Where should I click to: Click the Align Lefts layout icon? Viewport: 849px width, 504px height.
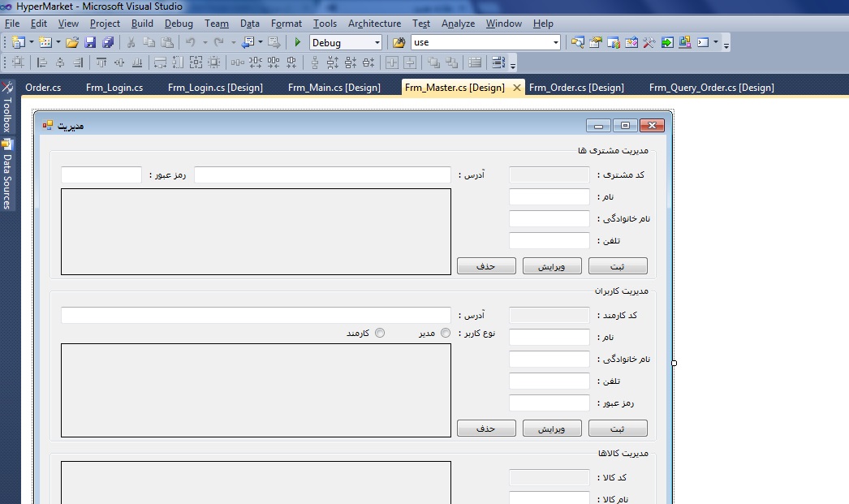pos(42,62)
